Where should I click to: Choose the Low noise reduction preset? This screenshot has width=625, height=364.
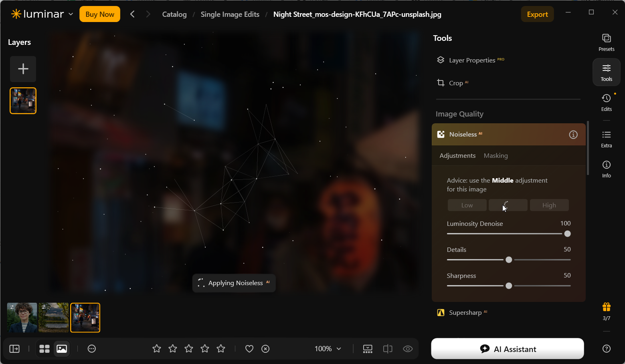coord(467,205)
